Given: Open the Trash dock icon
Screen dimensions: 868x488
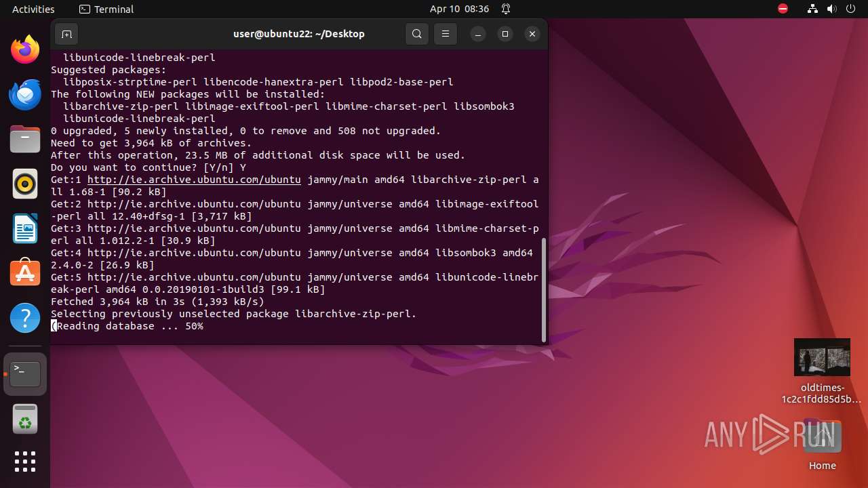Looking at the screenshot, I should [x=25, y=419].
